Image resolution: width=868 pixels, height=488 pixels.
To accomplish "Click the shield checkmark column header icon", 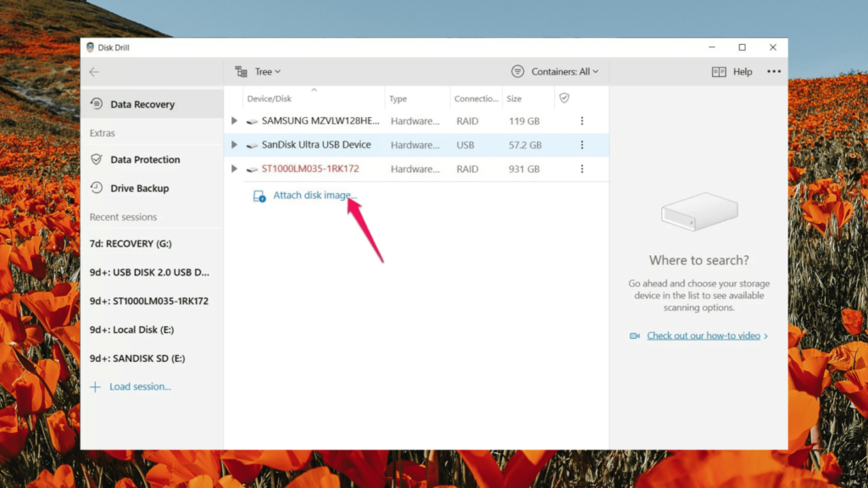I will point(564,98).
